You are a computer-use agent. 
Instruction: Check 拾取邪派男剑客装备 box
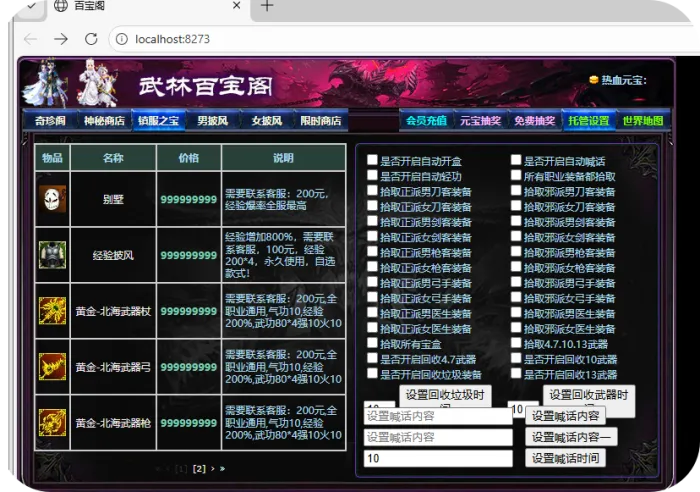pyautogui.click(x=516, y=221)
